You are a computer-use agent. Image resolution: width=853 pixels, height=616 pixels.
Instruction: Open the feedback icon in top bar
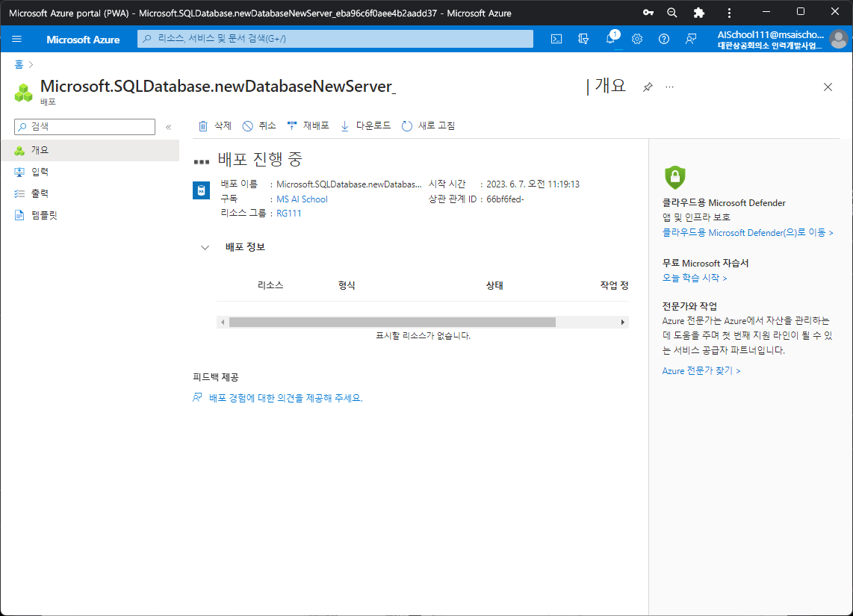coord(691,39)
